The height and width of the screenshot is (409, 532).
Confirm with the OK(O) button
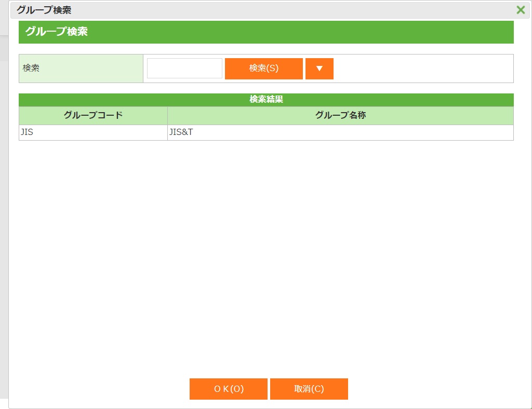(x=229, y=389)
